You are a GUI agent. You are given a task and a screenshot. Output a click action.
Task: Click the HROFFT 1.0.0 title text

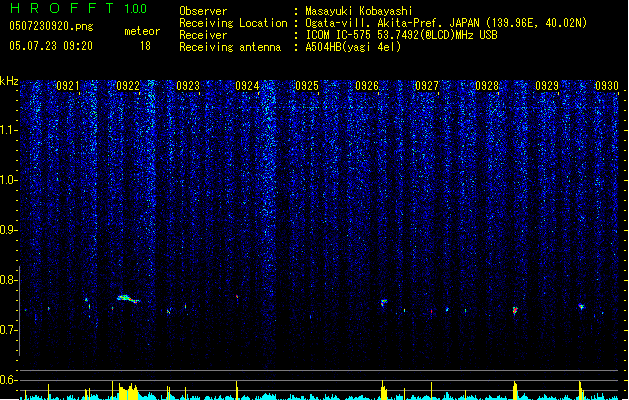pos(79,8)
